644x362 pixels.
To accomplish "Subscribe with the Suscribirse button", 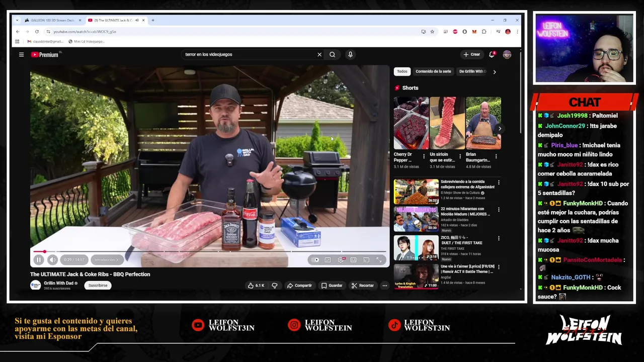I will click(x=98, y=286).
